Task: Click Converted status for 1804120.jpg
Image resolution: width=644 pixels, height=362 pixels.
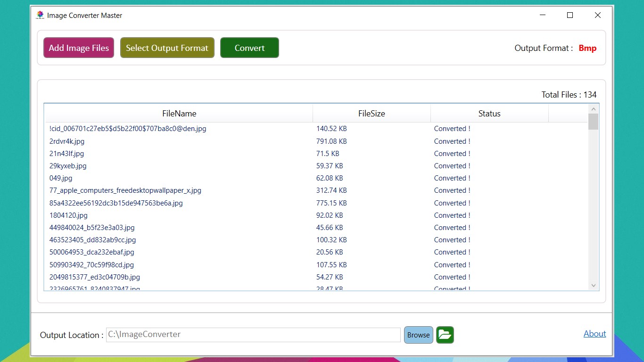Action: tap(452, 215)
